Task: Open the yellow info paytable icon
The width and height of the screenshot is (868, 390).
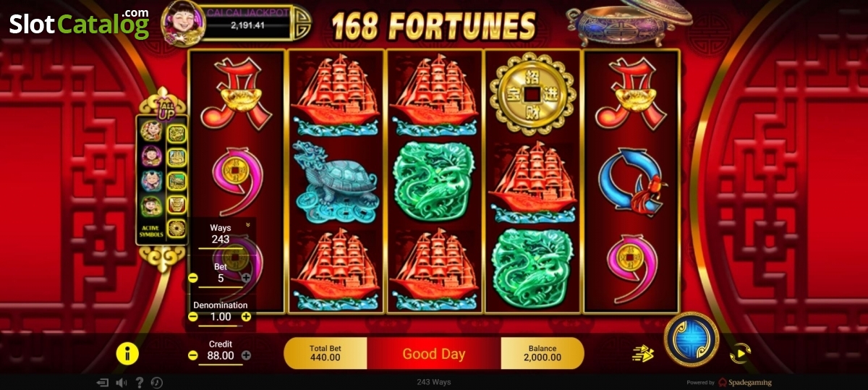Action: pos(127,354)
